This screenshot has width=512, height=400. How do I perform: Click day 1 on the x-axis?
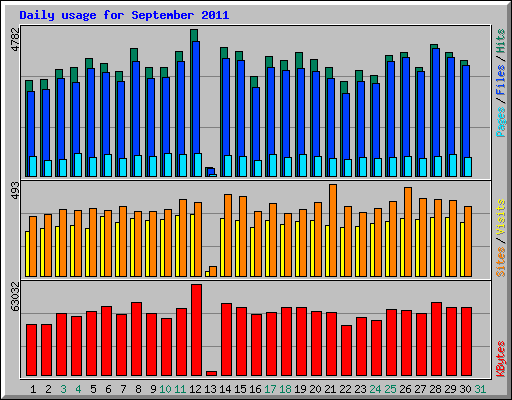click(33, 389)
